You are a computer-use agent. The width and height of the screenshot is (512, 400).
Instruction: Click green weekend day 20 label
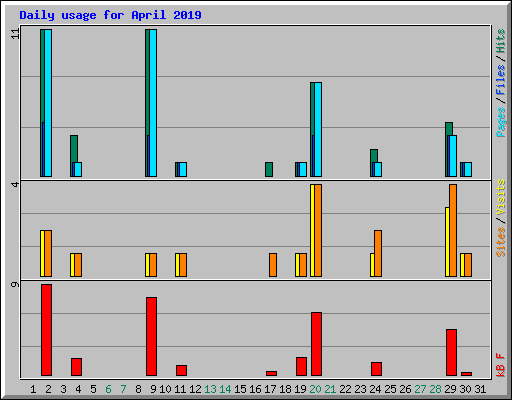(315, 389)
